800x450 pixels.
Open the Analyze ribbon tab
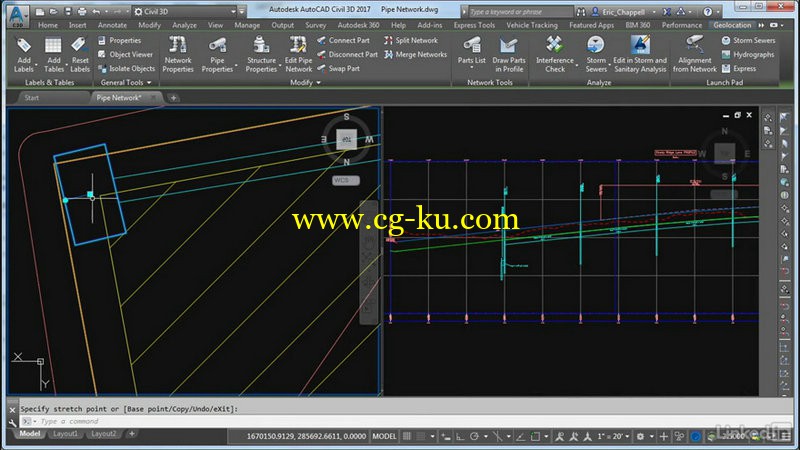(x=184, y=25)
